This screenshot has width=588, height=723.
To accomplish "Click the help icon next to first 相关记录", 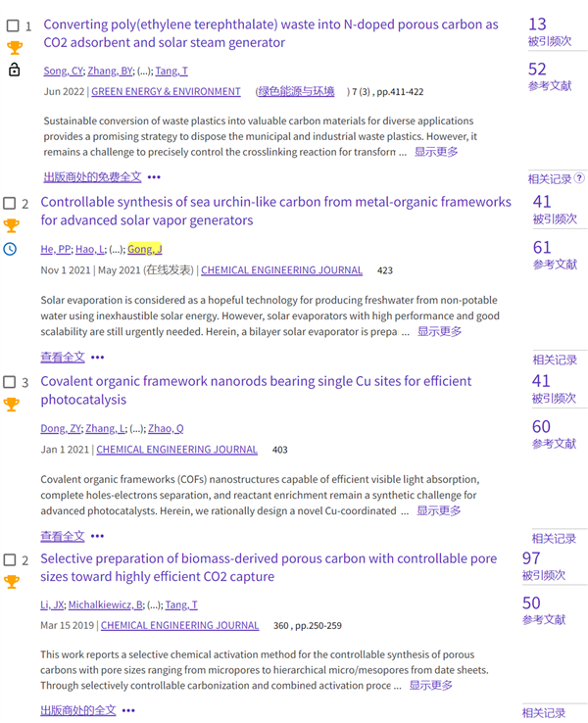I will click(x=579, y=178).
